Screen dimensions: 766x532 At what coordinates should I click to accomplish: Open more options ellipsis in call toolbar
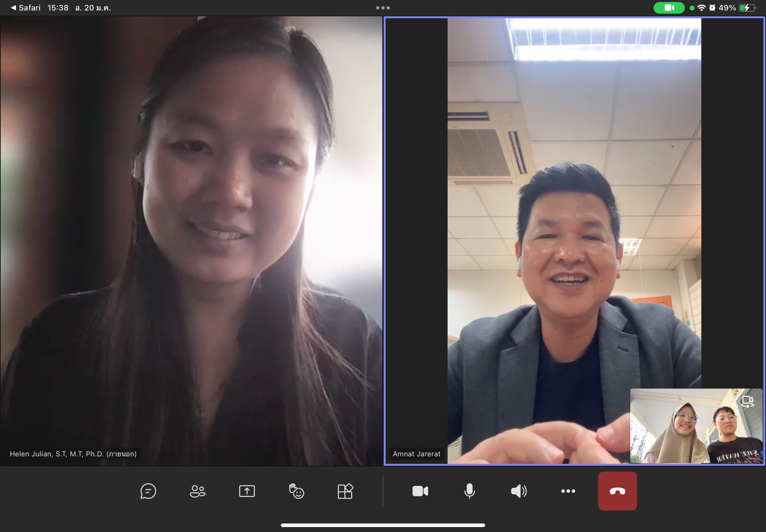click(x=568, y=491)
